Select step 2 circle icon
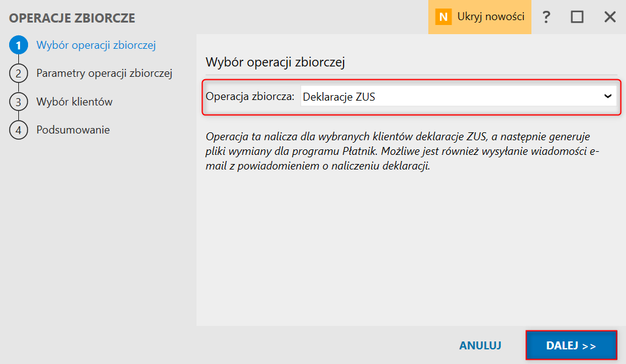Screen dimensions: 626x364 [18, 73]
